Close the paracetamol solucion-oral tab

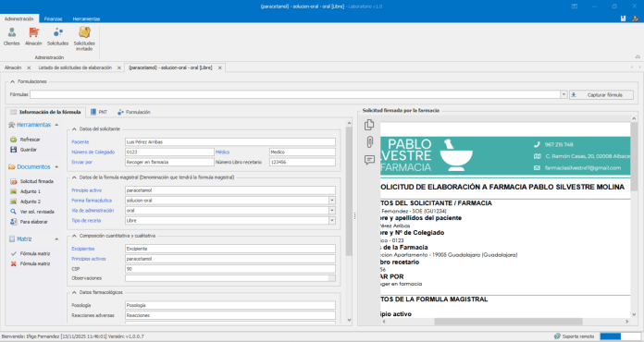tap(219, 68)
